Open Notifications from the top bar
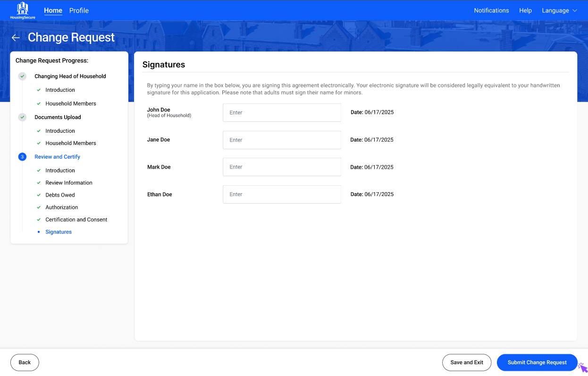The height and width of the screenshot is (376, 588). [491, 10]
